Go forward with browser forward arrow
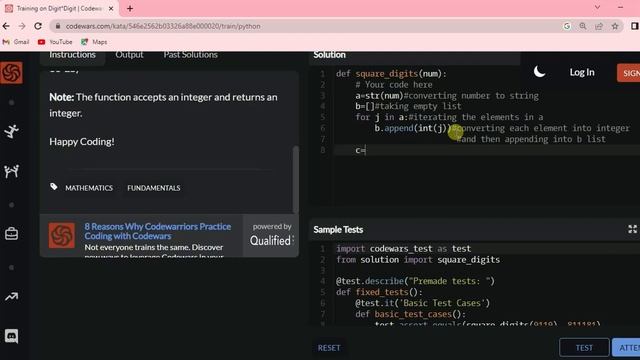 pyautogui.click(x=22, y=26)
